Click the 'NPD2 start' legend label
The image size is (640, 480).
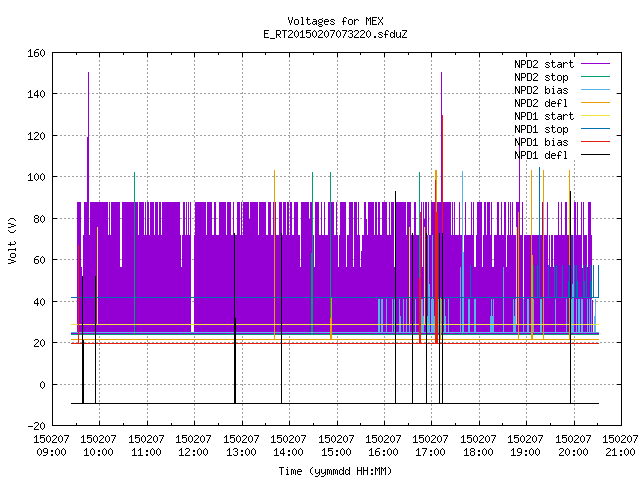tap(544, 64)
